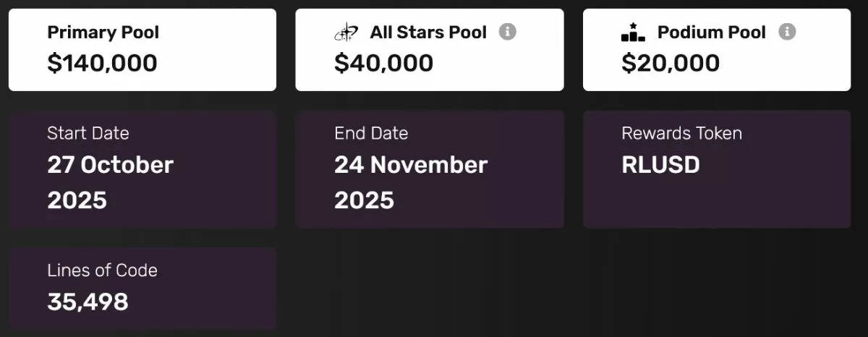This screenshot has height=337, width=868.
Task: Click the Podium Pool podium icon
Action: (633, 33)
